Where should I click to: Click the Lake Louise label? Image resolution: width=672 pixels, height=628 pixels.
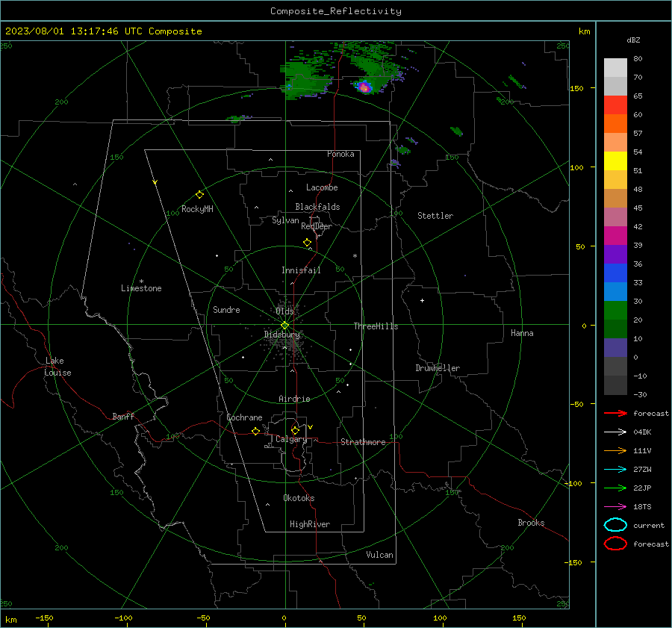[57, 367]
